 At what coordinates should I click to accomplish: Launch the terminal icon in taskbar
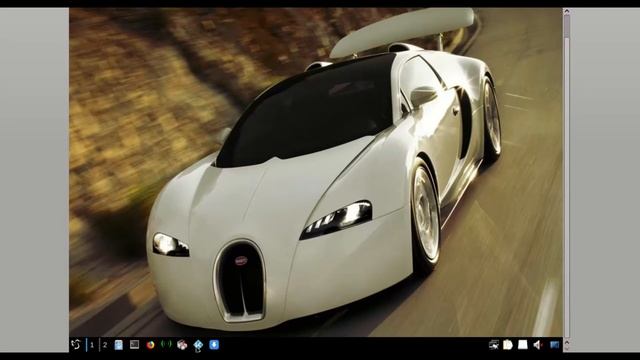(x=134, y=345)
